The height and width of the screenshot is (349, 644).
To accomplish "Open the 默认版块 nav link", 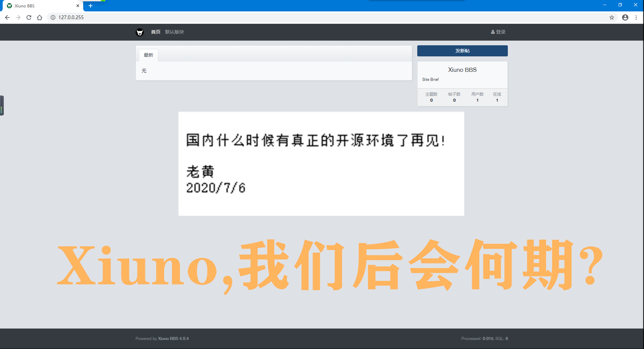I will 174,32.
